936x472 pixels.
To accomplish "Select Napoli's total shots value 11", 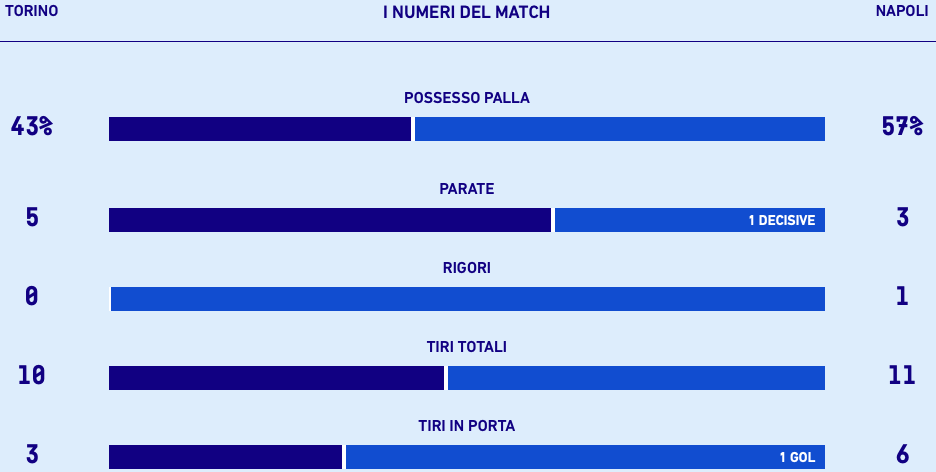I will pos(902,375).
